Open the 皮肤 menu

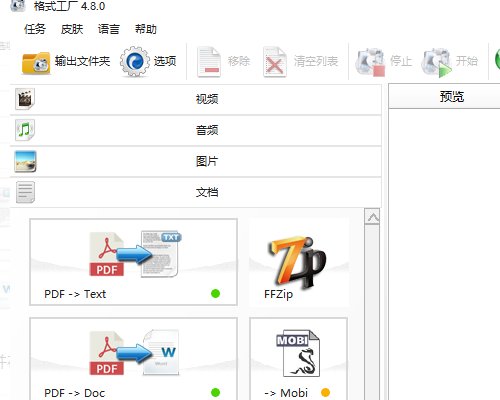pyautogui.click(x=72, y=29)
